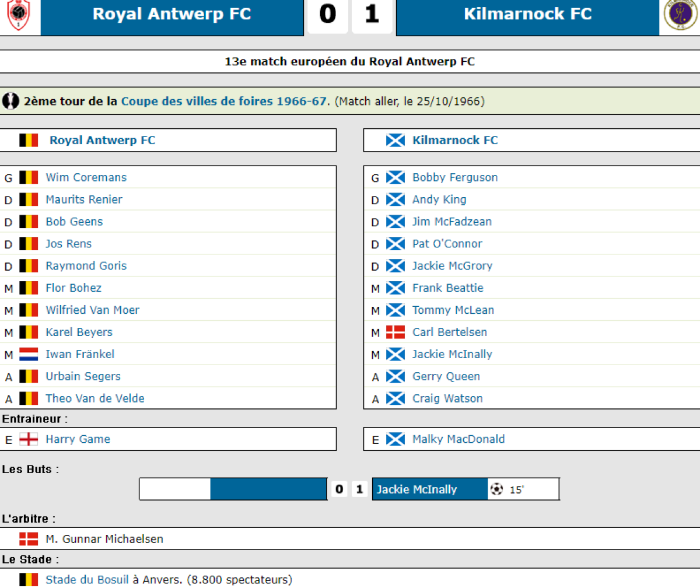Open Coupe des villes de foires 1966-67 link
Image resolution: width=700 pixels, height=588 pixels.
pyautogui.click(x=223, y=101)
